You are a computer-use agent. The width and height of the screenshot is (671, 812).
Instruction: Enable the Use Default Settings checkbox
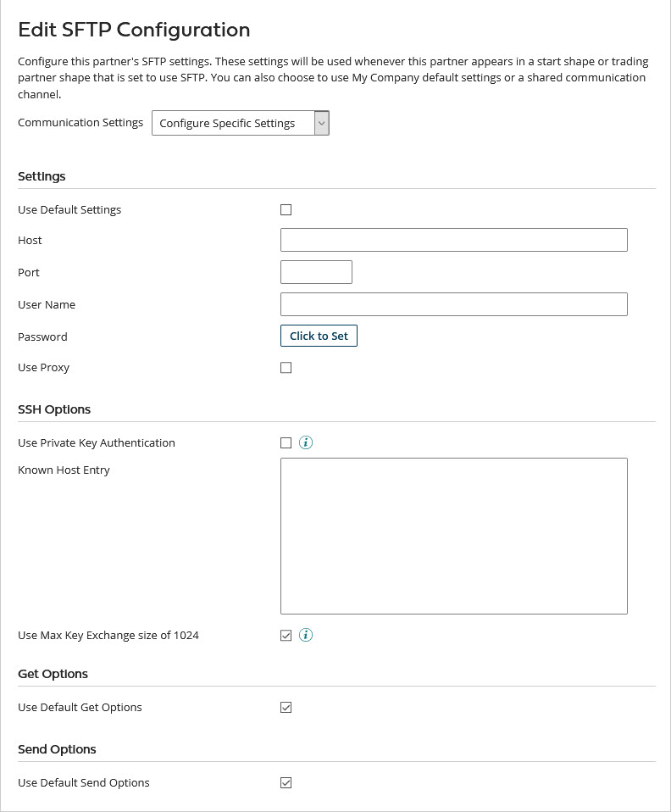point(286,209)
